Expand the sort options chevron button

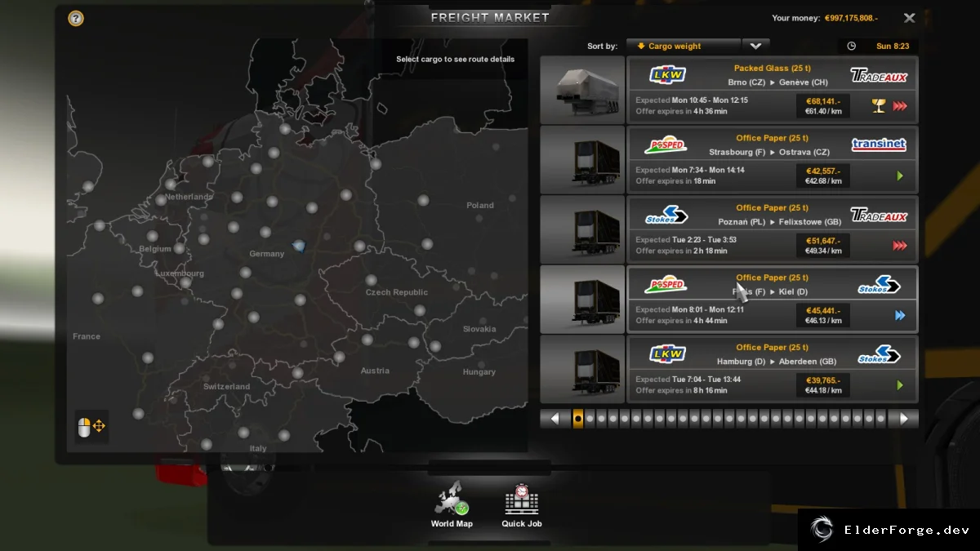click(755, 47)
